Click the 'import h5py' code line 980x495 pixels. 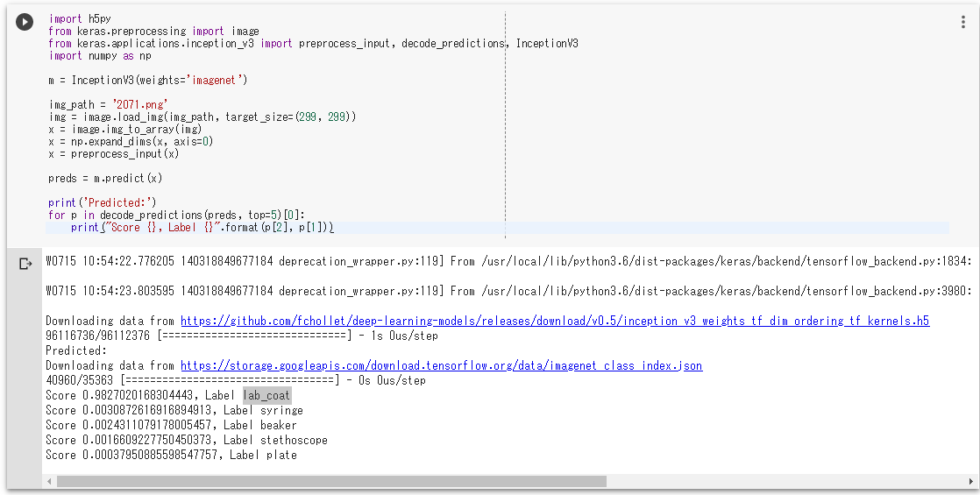tap(80, 18)
